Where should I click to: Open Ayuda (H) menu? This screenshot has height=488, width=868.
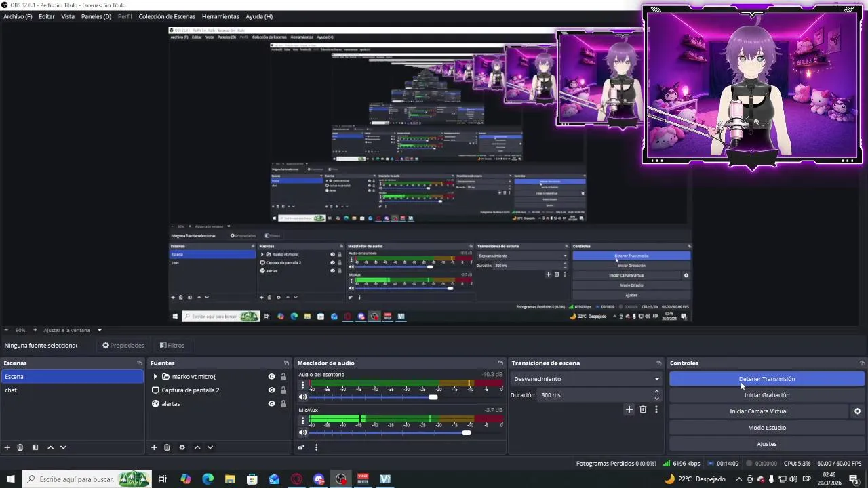point(259,16)
